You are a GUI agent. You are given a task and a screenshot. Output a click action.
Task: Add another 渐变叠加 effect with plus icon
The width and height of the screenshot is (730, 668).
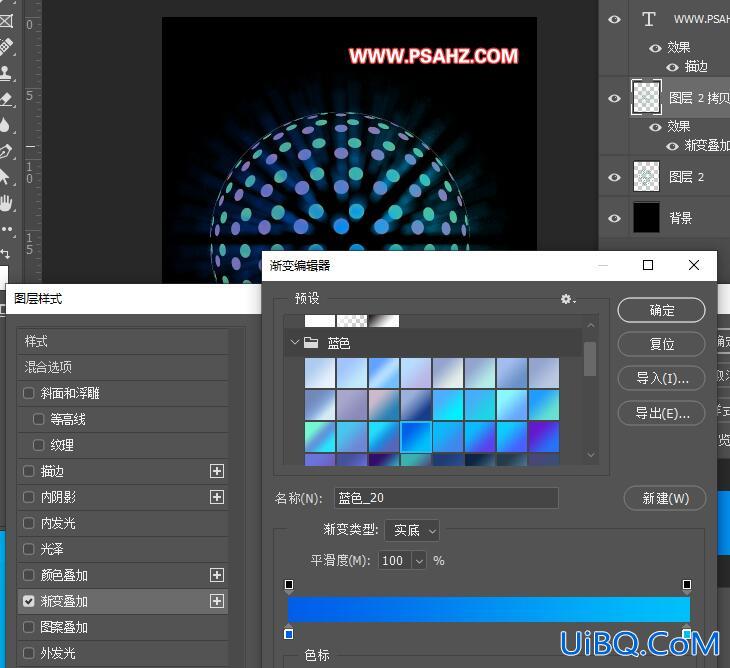216,601
